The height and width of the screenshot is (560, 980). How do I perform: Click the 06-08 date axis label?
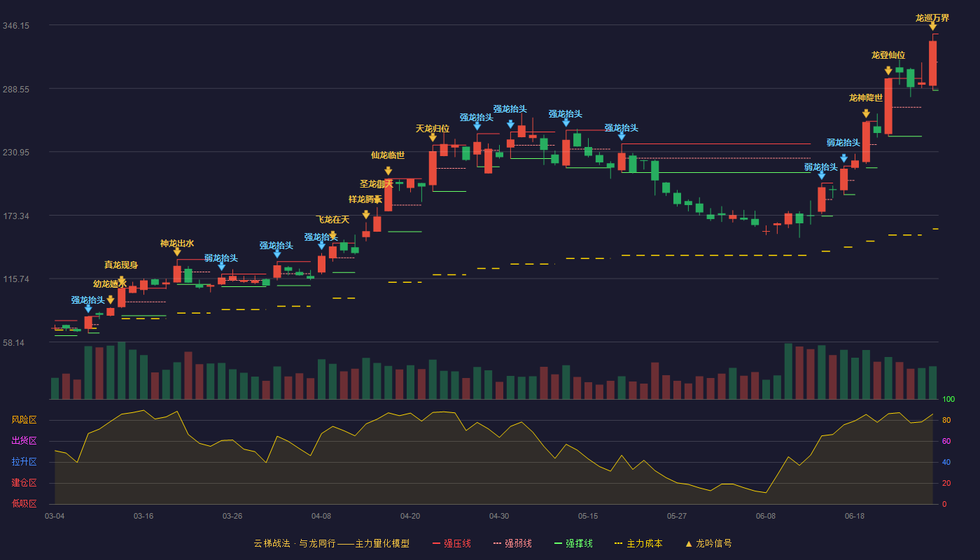pyautogui.click(x=766, y=516)
